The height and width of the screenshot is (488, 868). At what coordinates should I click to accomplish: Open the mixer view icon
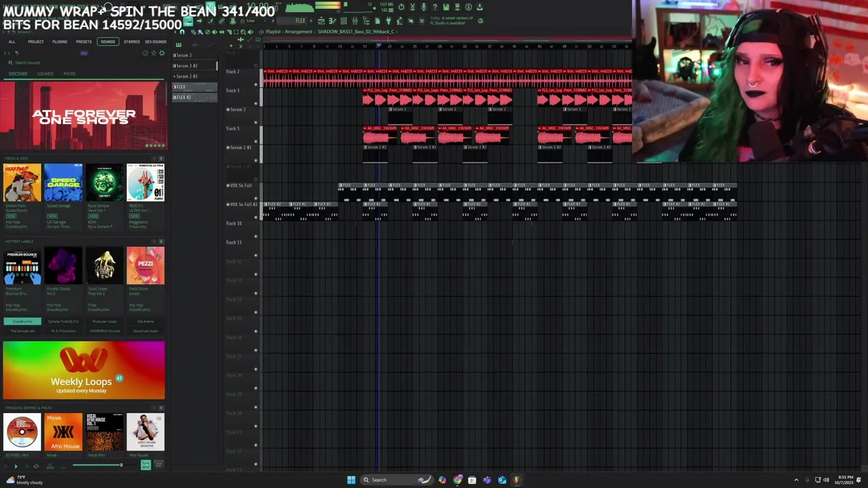355,21
